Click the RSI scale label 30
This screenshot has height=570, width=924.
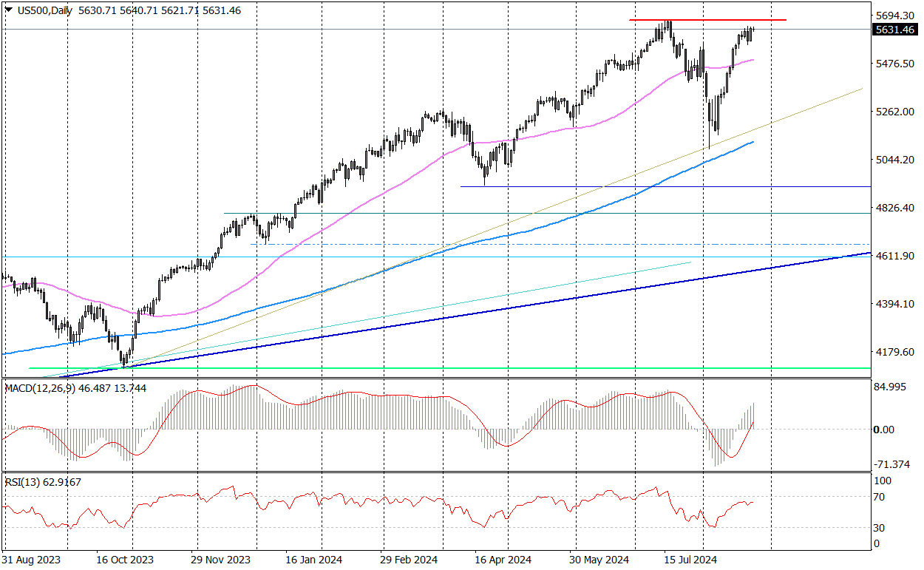pos(880,528)
